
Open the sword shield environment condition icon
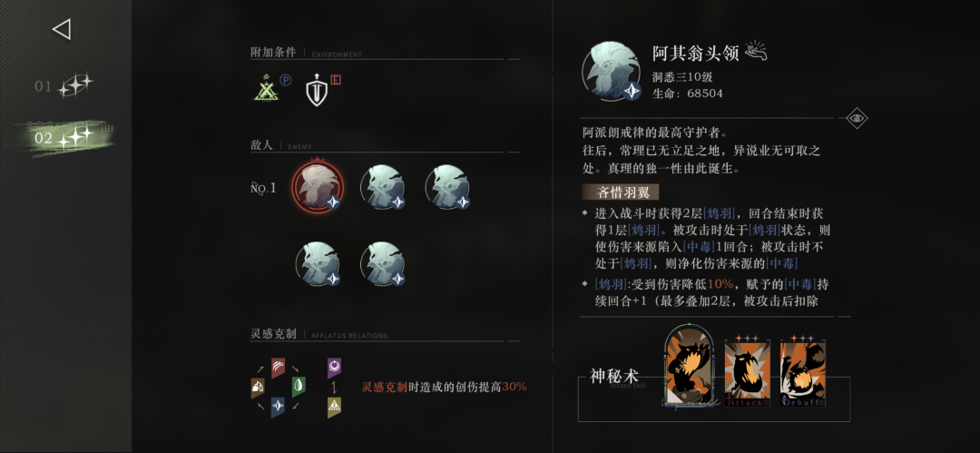(317, 91)
